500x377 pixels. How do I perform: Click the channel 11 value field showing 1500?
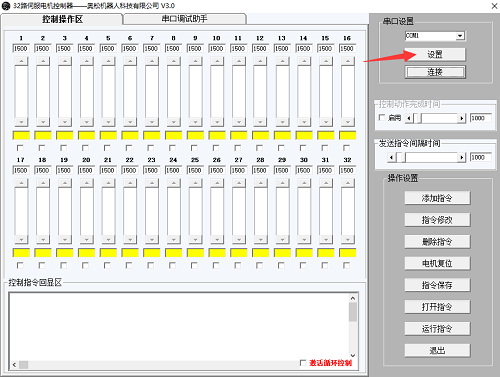click(x=239, y=49)
